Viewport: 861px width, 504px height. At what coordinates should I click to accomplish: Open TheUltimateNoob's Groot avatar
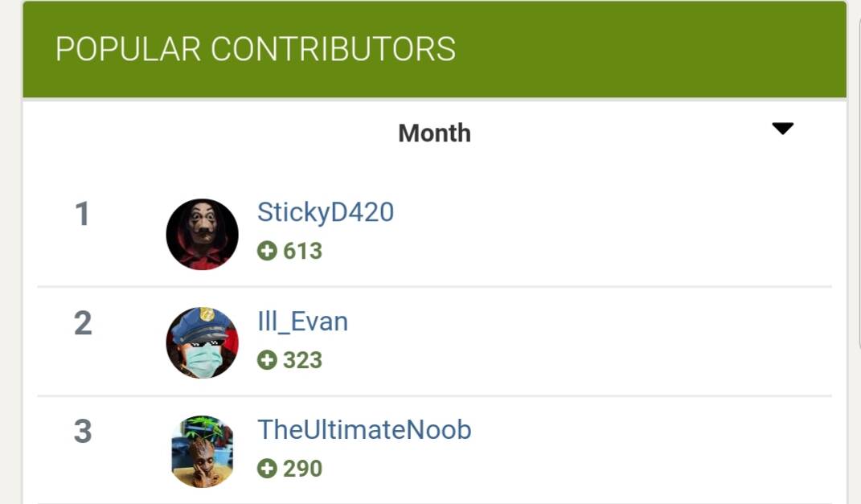coord(202,451)
